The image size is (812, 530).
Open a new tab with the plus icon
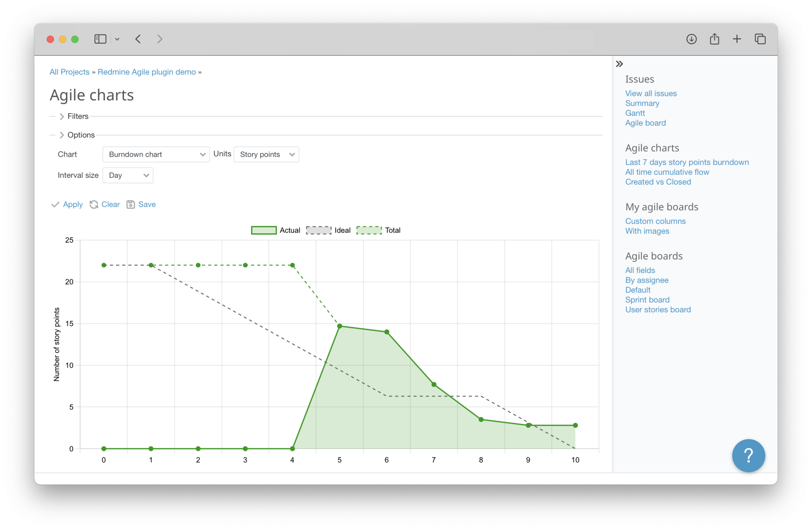coord(737,39)
